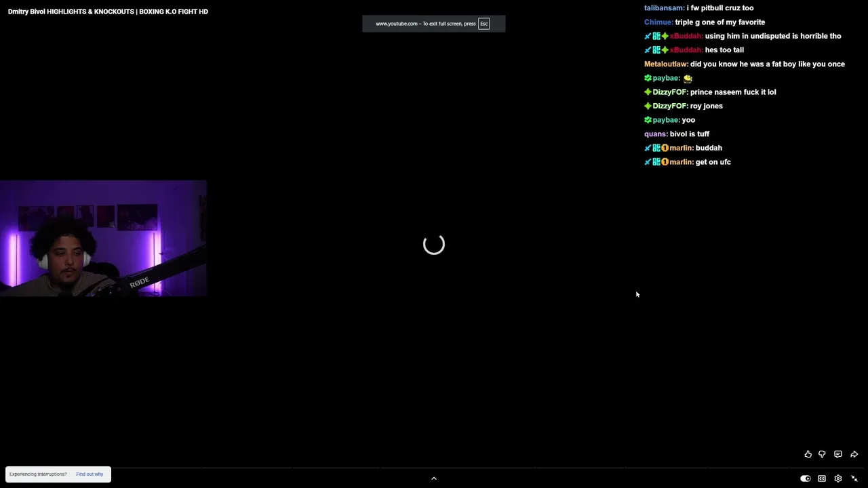
Task: Click the Esc key hint in fullscreen notice
Action: coord(484,24)
